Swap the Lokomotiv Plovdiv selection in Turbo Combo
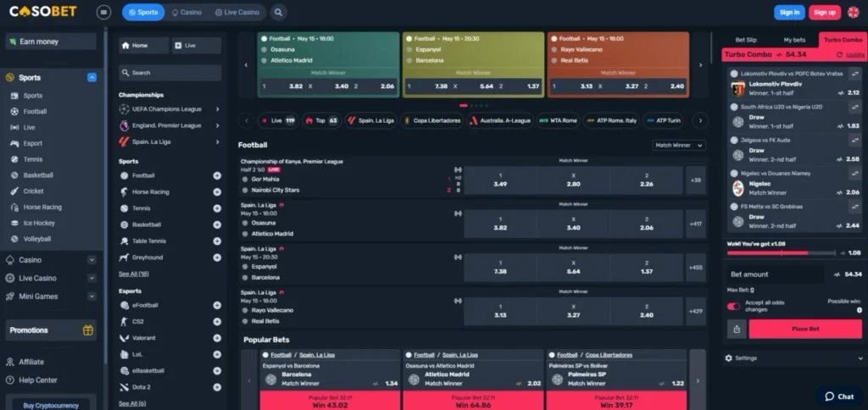The height and width of the screenshot is (410, 868). click(854, 74)
